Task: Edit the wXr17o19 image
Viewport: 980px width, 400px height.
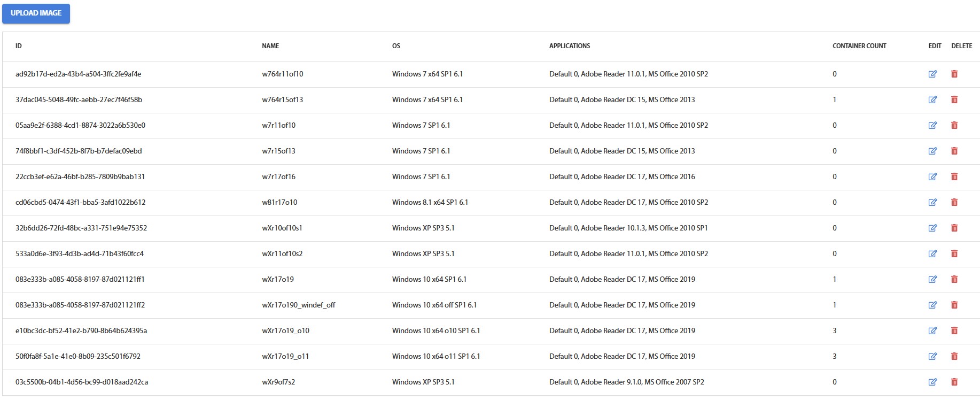Action: 932,280
